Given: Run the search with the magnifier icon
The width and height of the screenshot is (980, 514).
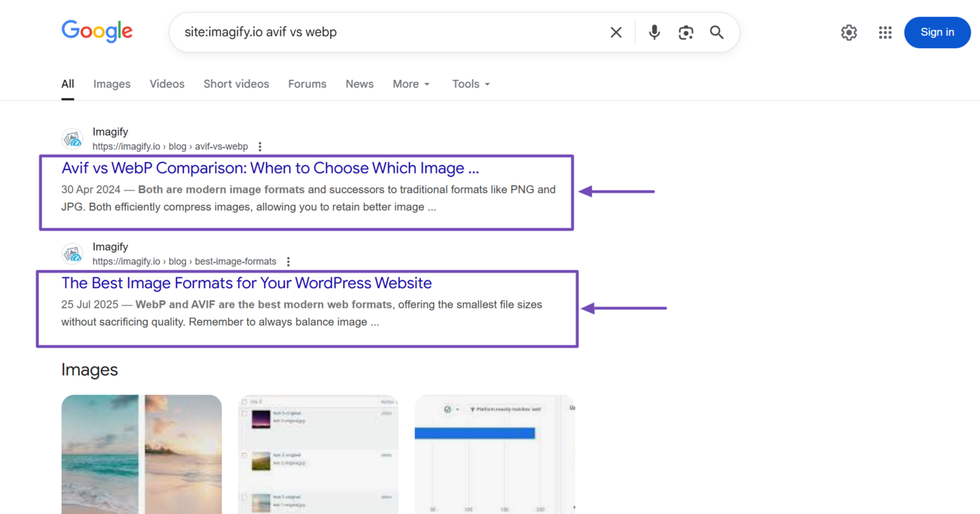Looking at the screenshot, I should 716,32.
